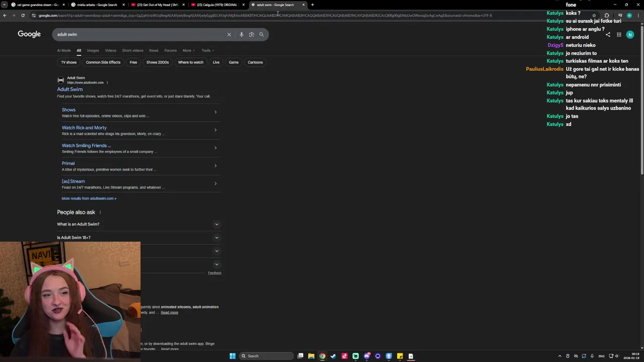
Task: Open Sticky Notes taskbar icon
Action: (x=400, y=356)
